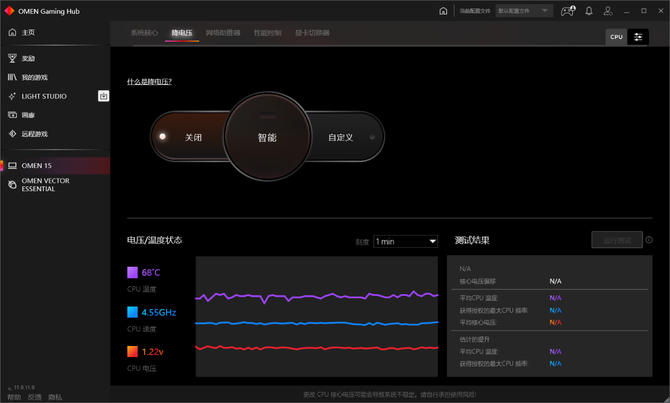
Task: Click the voltage/temperature line chart
Action: click(317, 316)
